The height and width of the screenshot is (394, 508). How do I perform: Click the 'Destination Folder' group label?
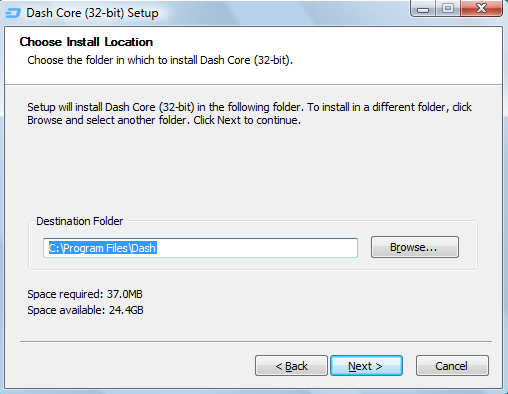pyautogui.click(x=80, y=221)
